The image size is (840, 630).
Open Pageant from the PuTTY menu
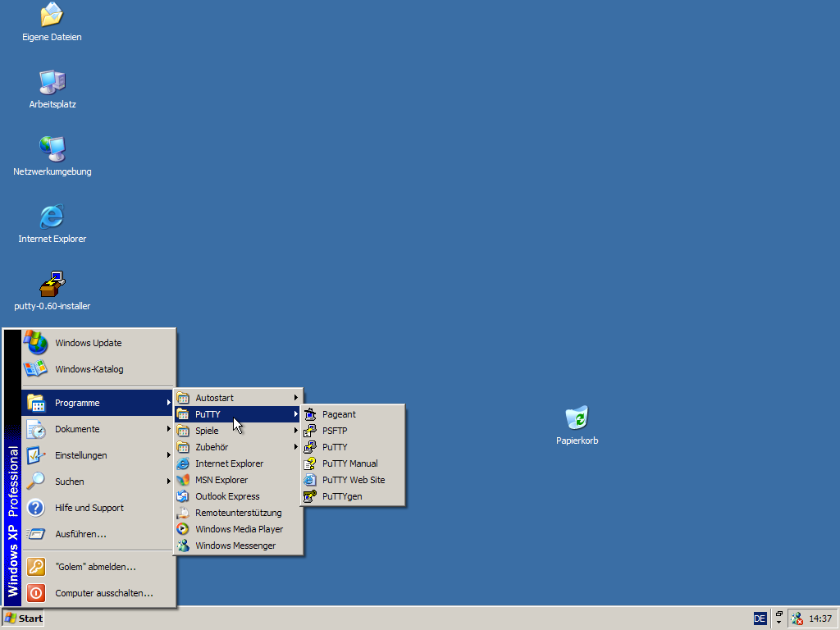point(339,414)
